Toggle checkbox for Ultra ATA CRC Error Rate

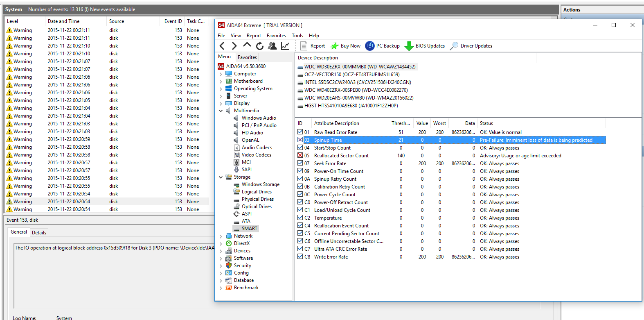point(300,249)
